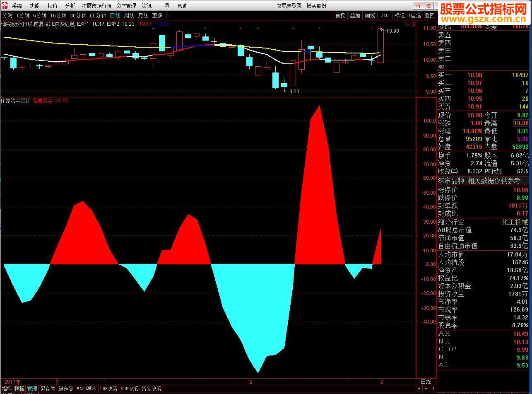The height and width of the screenshot is (394, 532).
Task: Click the 卖一 ask row
Action: [483, 66]
